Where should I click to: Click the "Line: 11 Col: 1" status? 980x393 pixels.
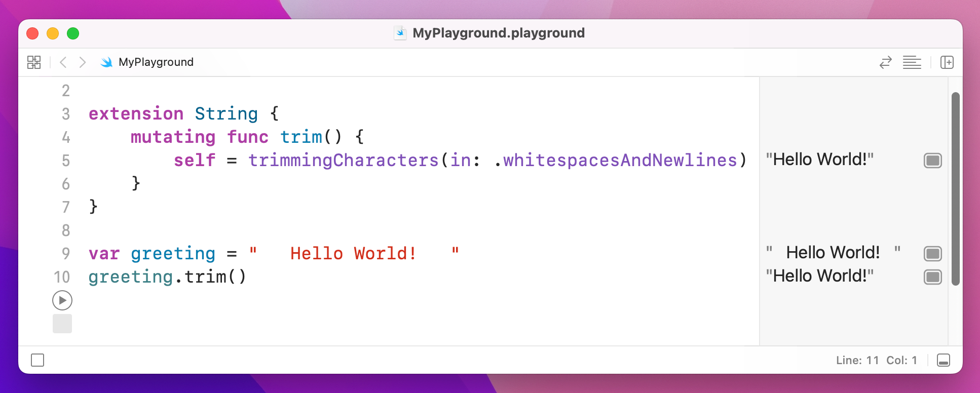877,360
